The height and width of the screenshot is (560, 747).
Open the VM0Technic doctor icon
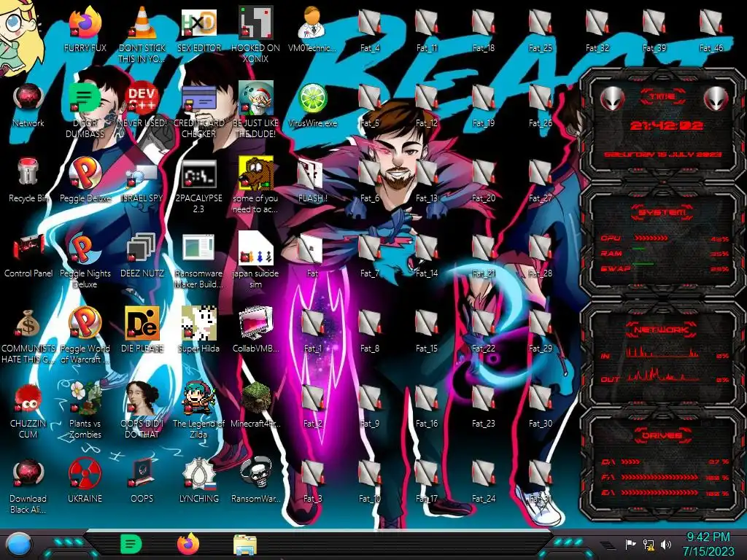pyautogui.click(x=312, y=23)
